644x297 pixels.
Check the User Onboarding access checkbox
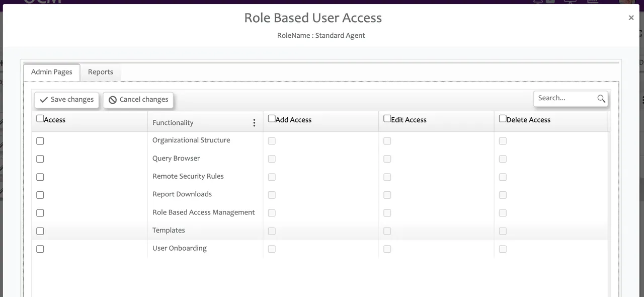40,249
